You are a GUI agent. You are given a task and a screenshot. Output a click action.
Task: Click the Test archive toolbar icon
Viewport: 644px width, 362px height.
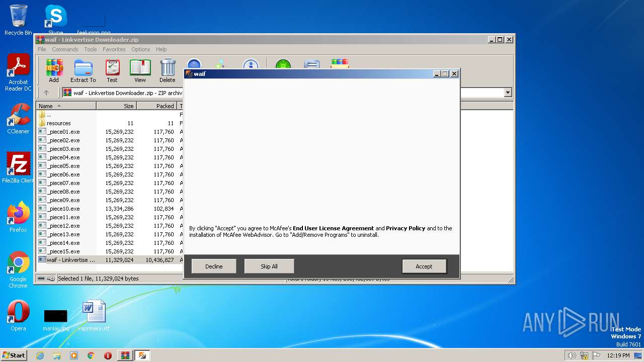pos(112,71)
